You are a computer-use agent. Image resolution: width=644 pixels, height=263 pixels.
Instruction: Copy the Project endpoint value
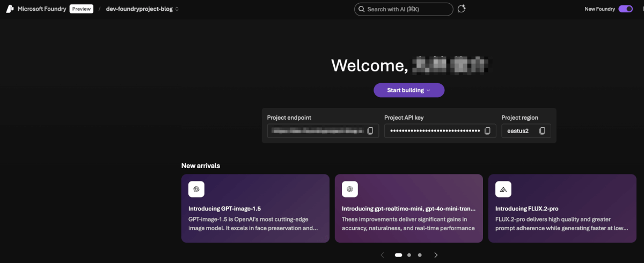pos(370,131)
